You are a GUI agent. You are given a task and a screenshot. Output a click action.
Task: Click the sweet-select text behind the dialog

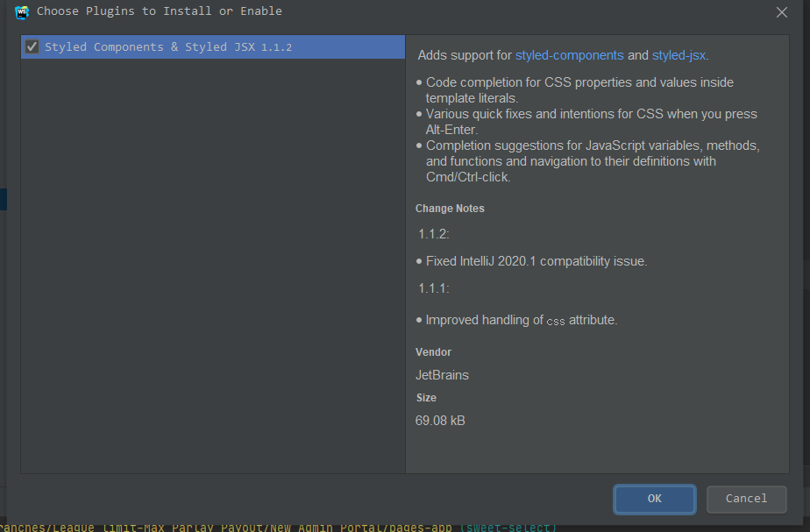point(507,527)
